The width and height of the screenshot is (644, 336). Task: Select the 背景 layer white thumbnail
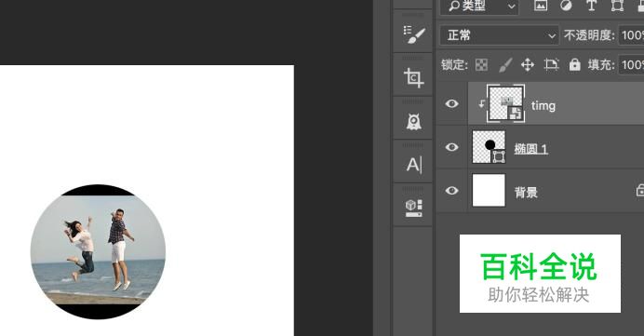click(x=489, y=190)
